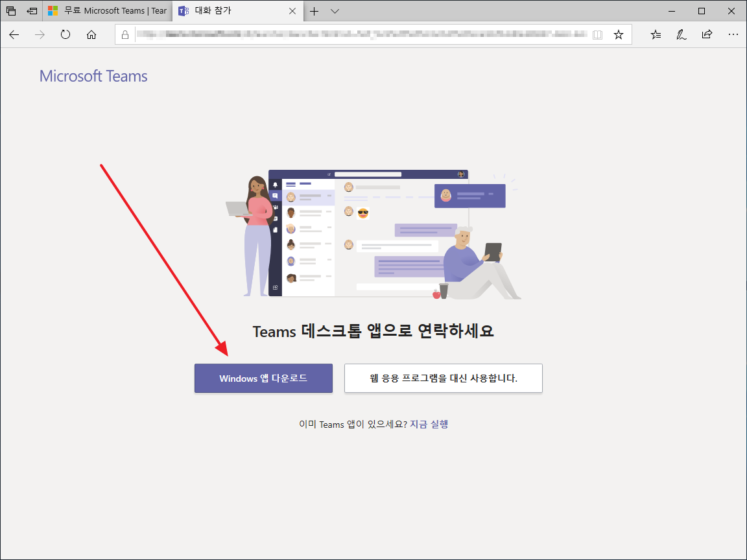This screenshot has height=560, width=747.
Task: Share this page icon
Action: click(x=707, y=35)
